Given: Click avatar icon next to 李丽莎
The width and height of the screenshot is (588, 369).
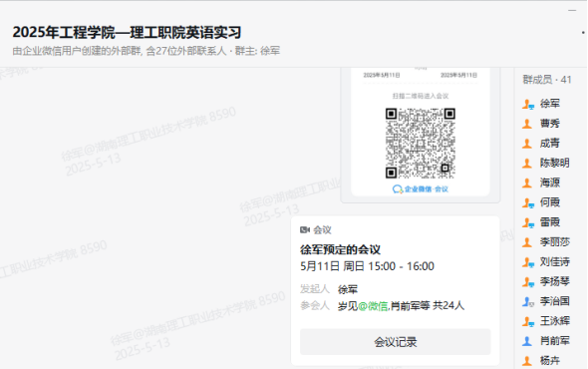Looking at the screenshot, I should coord(527,242).
